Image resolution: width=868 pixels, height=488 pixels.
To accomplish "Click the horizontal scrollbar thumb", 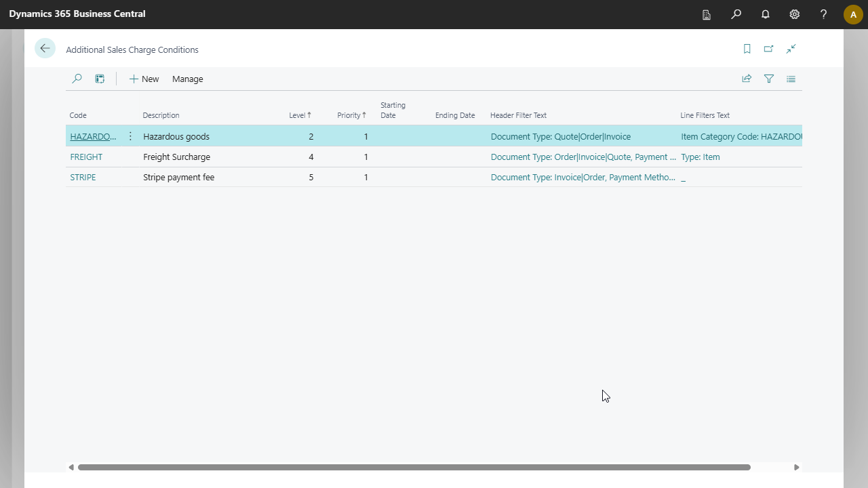I will click(414, 467).
